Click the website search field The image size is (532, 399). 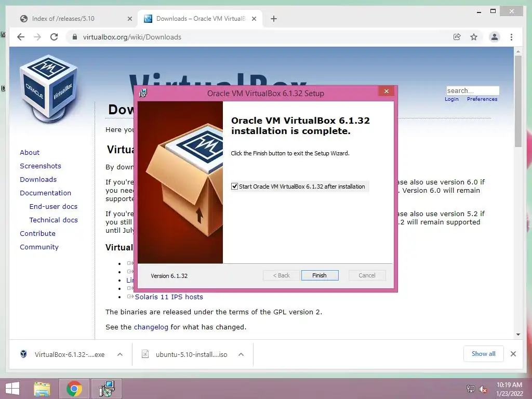coord(473,90)
